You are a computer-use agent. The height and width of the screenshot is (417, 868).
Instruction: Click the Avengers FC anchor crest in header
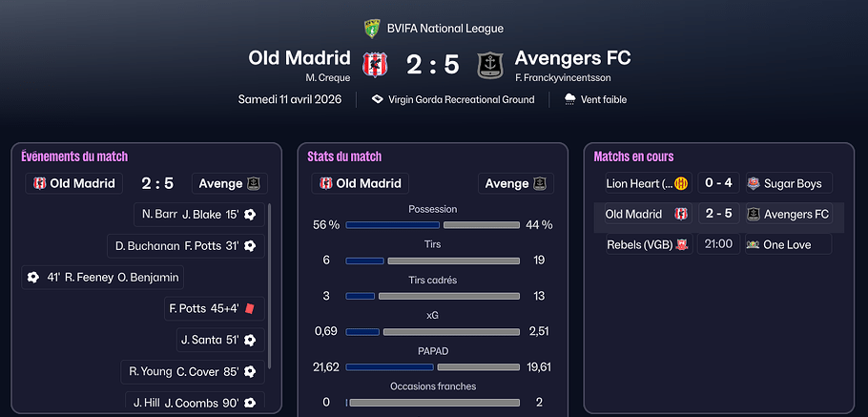(x=491, y=65)
